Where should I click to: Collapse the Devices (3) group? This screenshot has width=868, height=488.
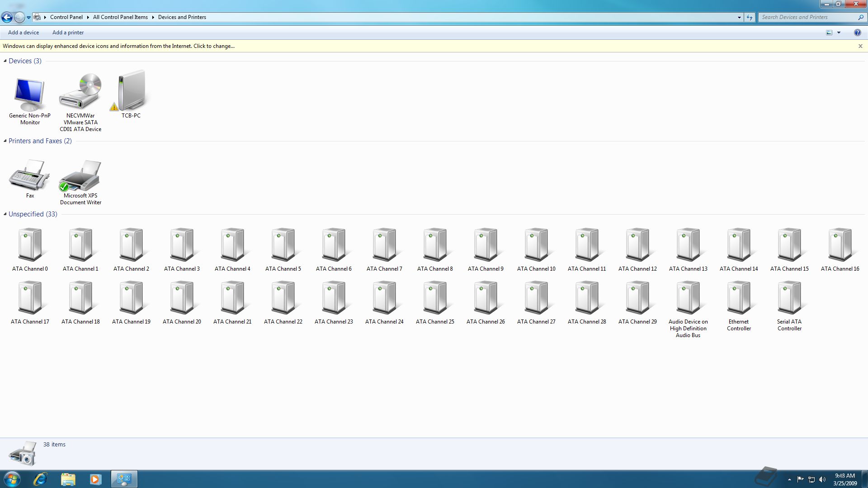tap(5, 61)
